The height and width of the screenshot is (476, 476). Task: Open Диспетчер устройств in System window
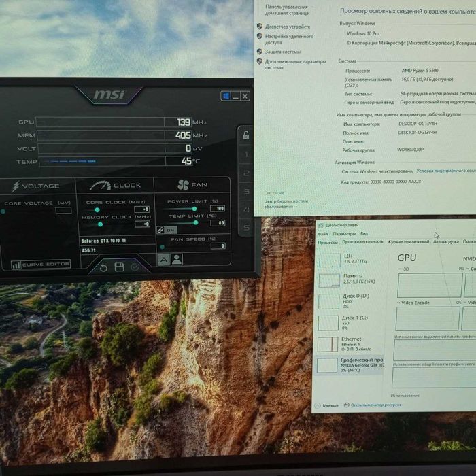288,27
